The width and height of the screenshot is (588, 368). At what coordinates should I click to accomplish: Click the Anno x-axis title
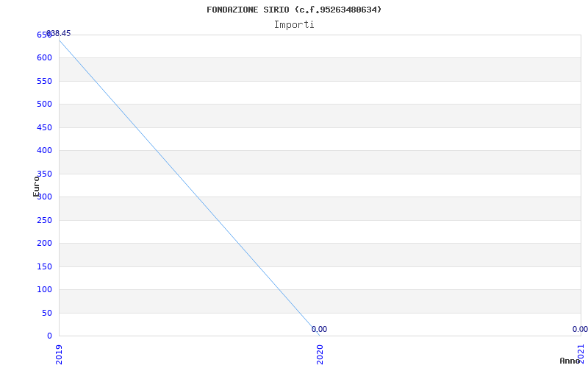click(x=570, y=361)
